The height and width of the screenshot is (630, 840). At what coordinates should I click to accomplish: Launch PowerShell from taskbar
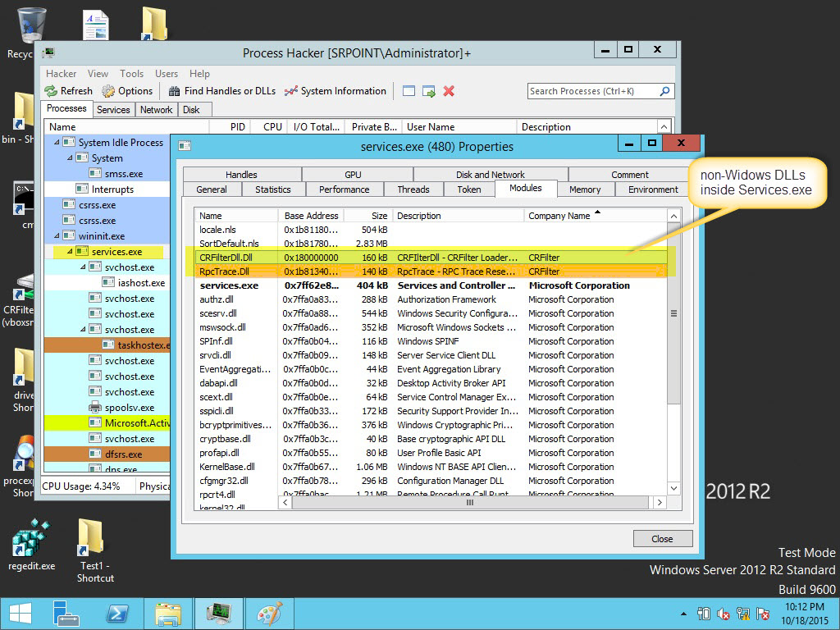pos(116,614)
